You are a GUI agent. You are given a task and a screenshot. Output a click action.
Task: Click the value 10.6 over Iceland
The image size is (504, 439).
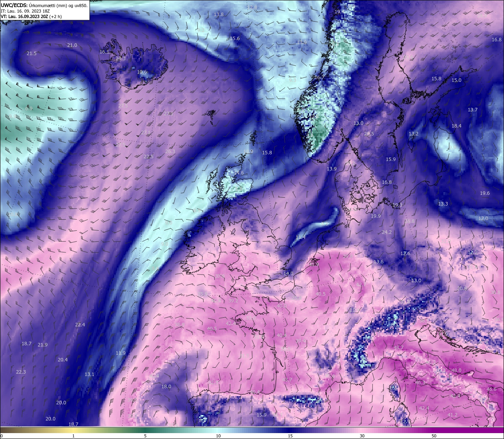(x=142, y=72)
